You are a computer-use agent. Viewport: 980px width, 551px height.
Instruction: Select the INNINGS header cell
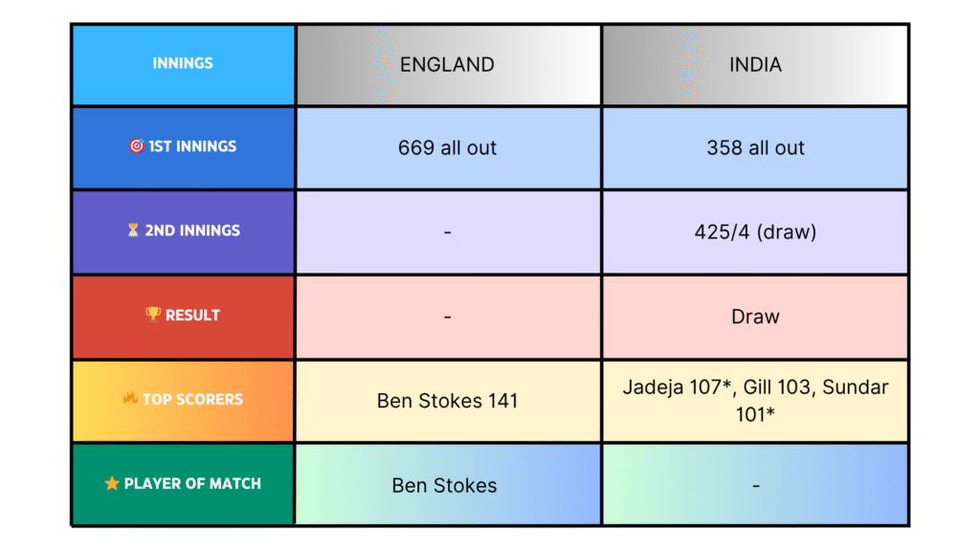pyautogui.click(x=183, y=64)
